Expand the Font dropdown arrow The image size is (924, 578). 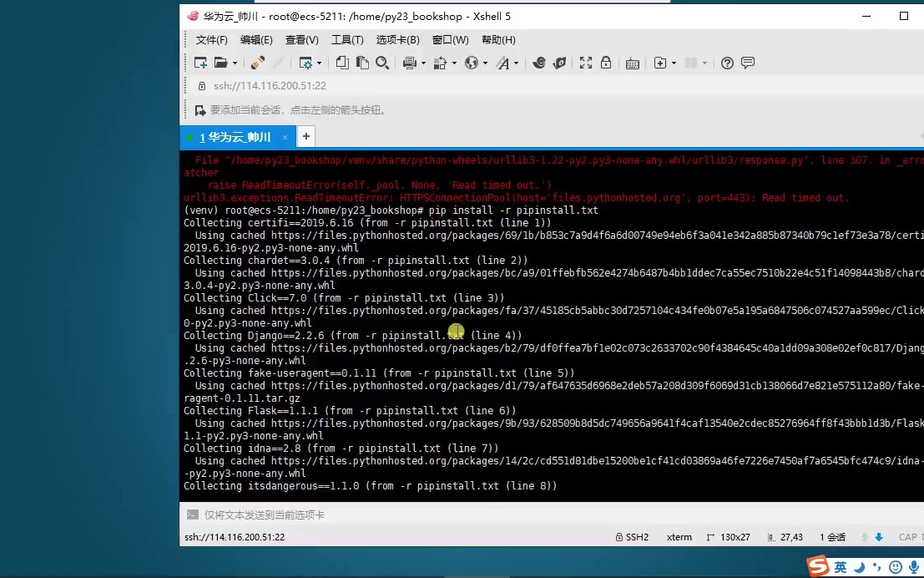(x=516, y=63)
